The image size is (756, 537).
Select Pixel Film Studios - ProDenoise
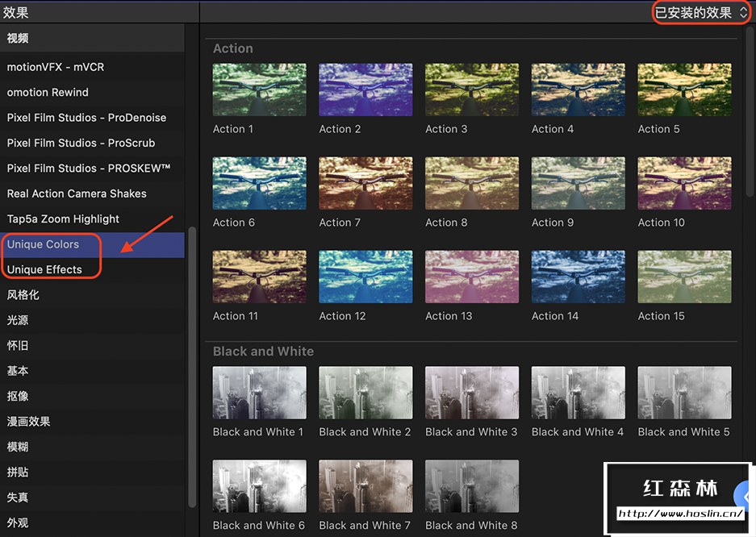[x=86, y=118]
